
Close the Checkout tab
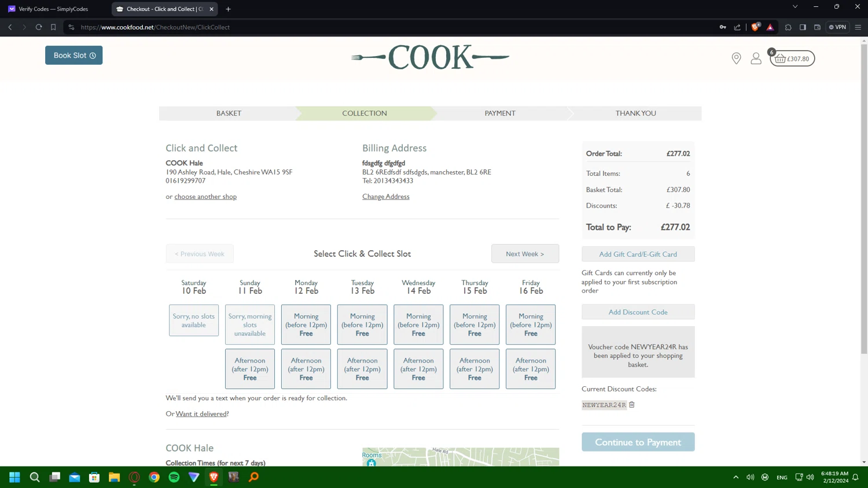[211, 9]
